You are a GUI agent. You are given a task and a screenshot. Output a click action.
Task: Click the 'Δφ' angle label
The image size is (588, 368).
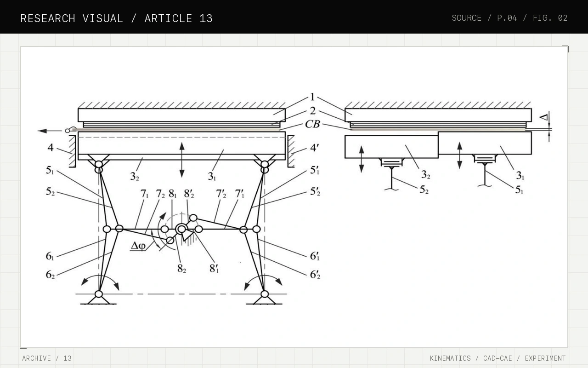pos(138,246)
